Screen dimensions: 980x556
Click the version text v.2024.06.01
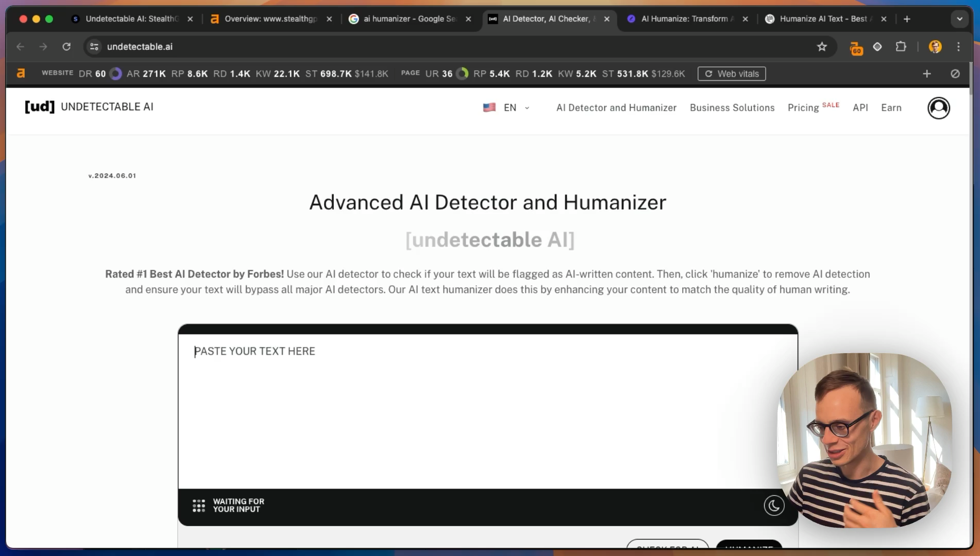click(x=112, y=176)
